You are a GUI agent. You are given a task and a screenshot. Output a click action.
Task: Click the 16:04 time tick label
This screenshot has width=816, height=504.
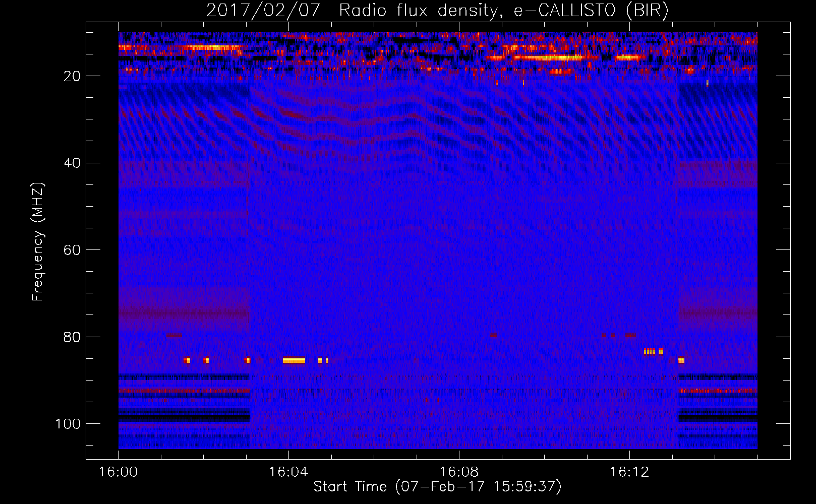click(288, 472)
